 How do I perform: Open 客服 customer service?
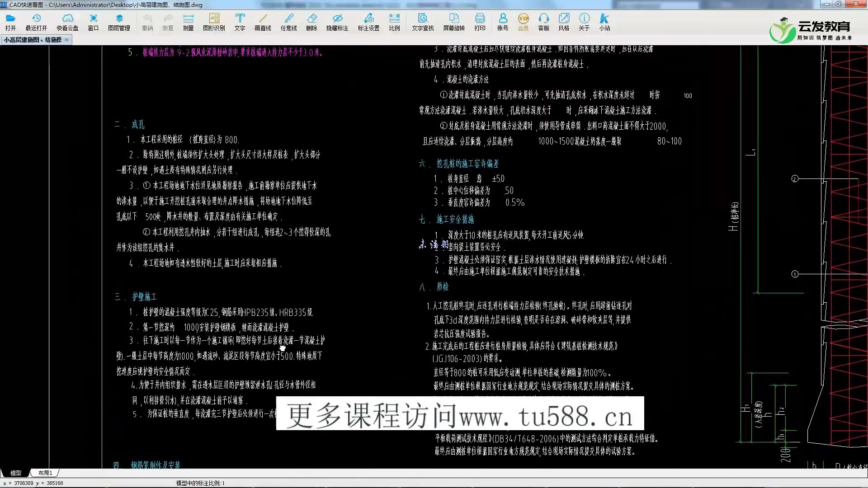(x=543, y=21)
